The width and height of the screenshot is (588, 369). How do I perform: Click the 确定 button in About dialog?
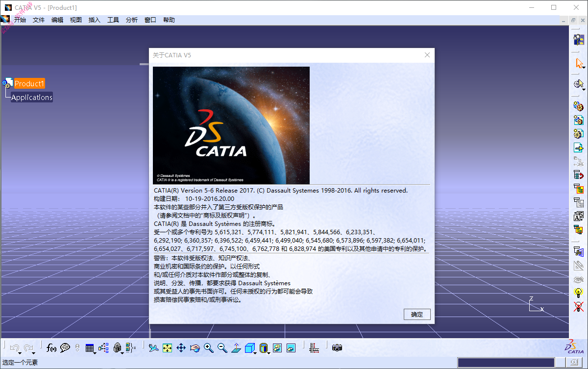[x=417, y=315]
